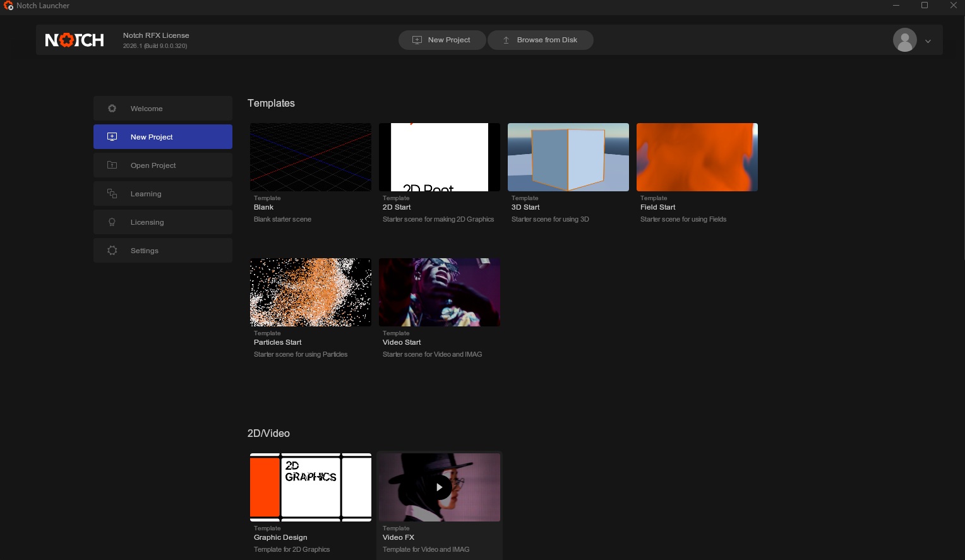Click the 'Particles Start' title text
This screenshot has width=965, height=560.
tap(277, 342)
